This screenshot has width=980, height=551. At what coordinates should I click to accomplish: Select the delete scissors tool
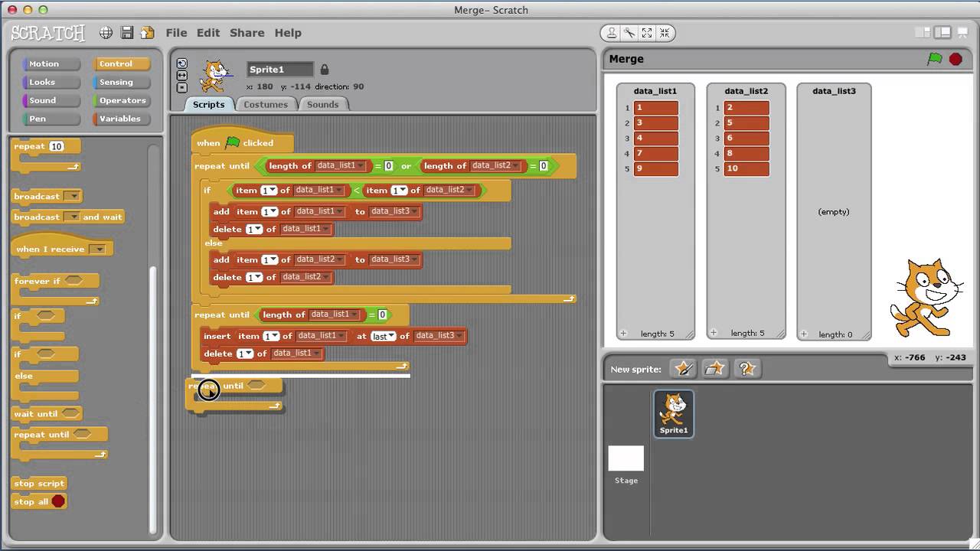coord(629,33)
